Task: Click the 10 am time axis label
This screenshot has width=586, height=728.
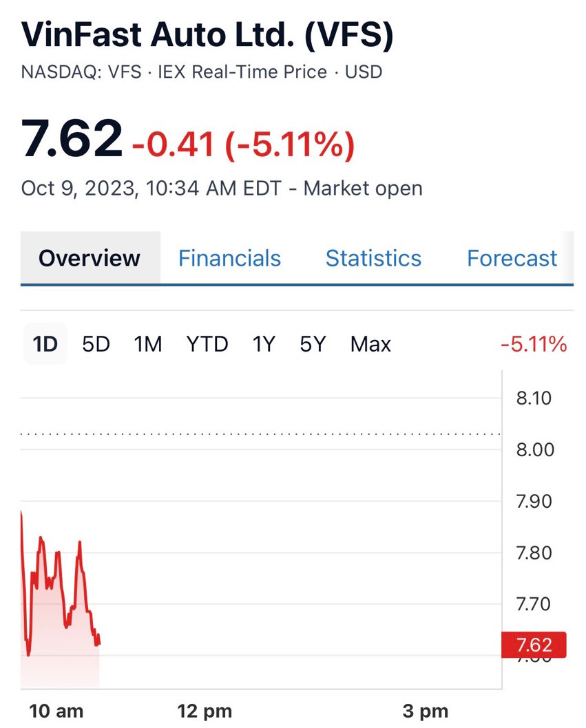Action: (x=56, y=711)
